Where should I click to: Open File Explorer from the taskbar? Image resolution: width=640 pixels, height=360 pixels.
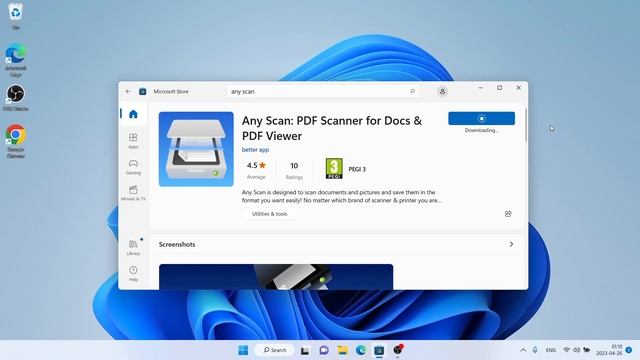(x=342, y=350)
